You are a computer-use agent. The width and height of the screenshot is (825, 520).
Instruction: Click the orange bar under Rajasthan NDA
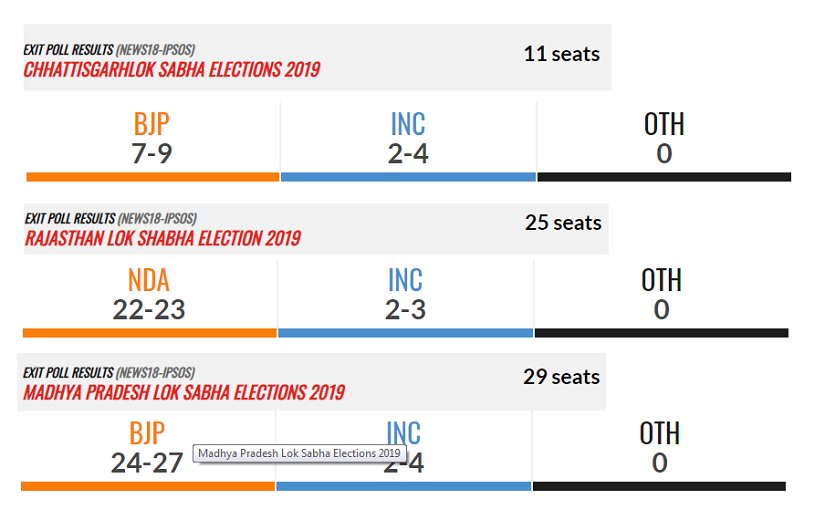[x=149, y=333]
